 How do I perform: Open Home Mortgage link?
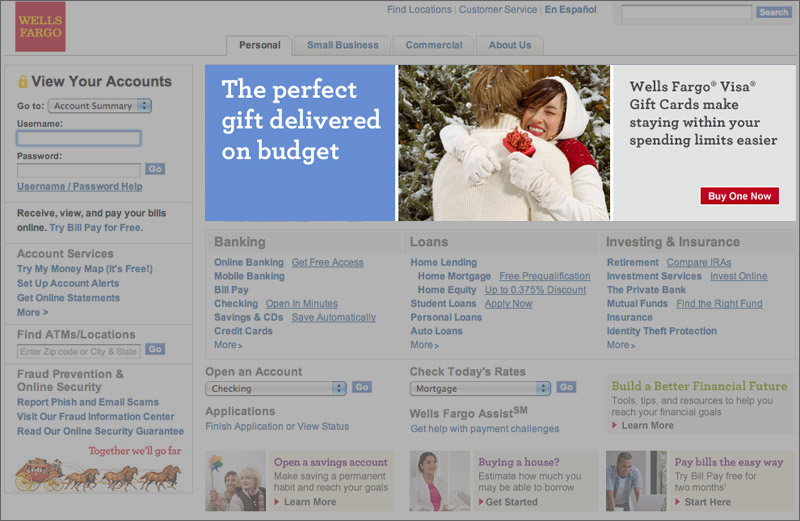[x=454, y=276]
